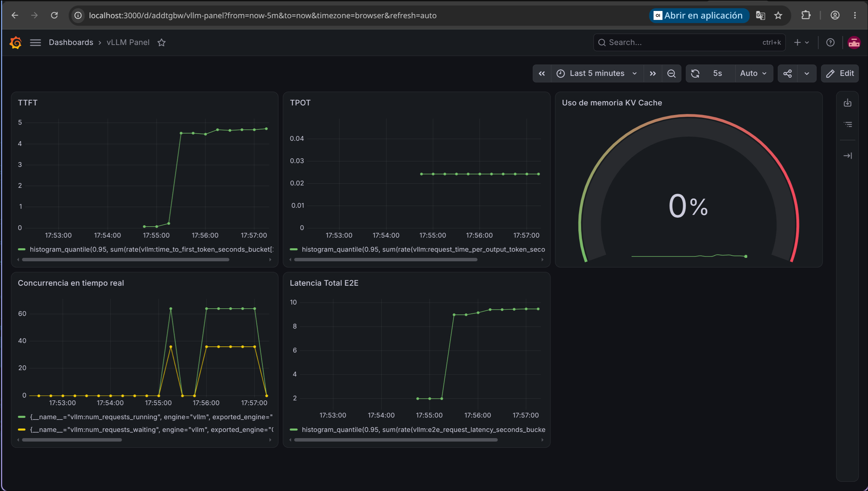Click the green color swatch of TTFT series
The image size is (868, 491).
click(x=22, y=250)
